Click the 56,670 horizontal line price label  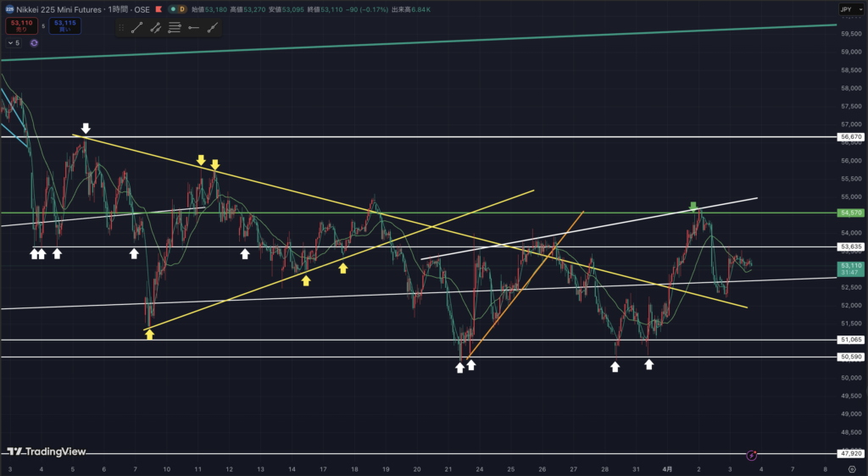point(849,136)
